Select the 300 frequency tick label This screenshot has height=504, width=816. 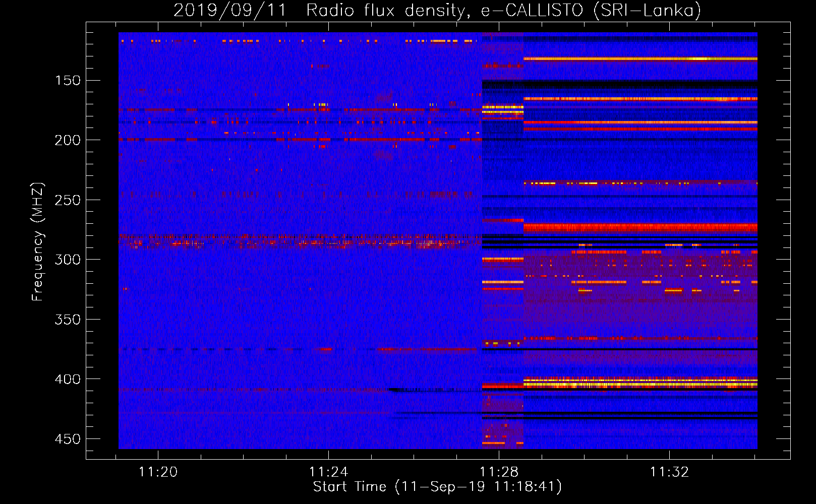point(68,260)
